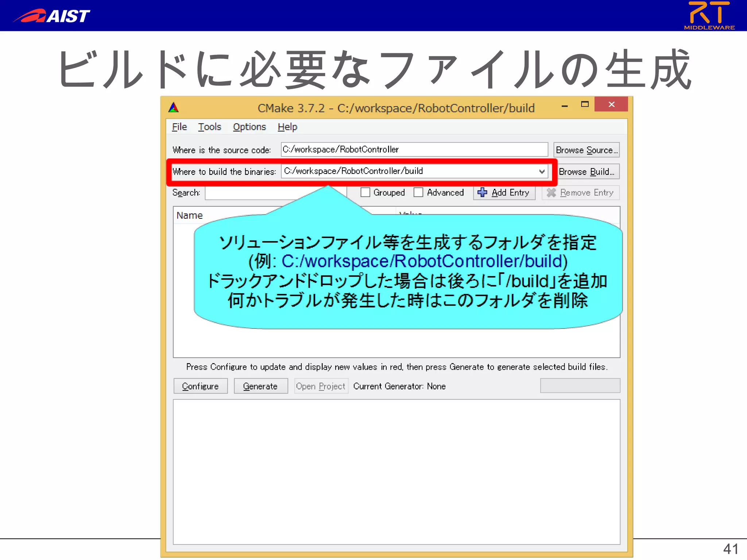
Task: Expand the build binaries path dropdown
Action: 542,171
